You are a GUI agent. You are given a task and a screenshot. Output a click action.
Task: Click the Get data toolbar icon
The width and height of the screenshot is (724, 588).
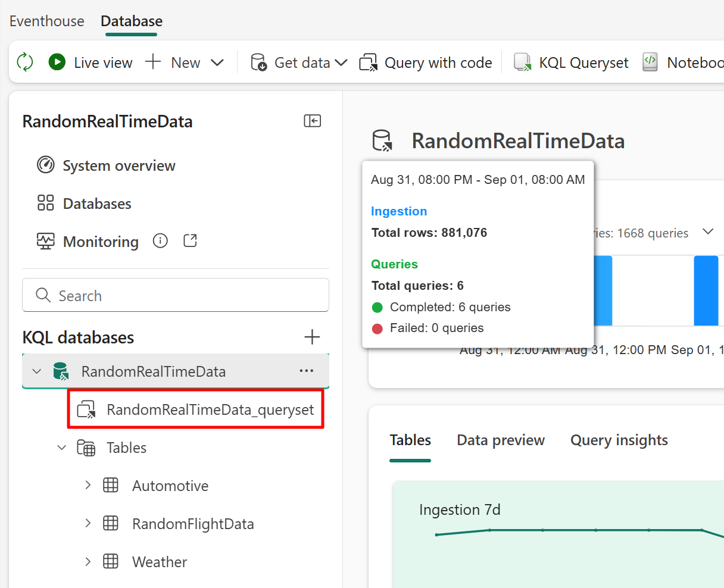258,62
